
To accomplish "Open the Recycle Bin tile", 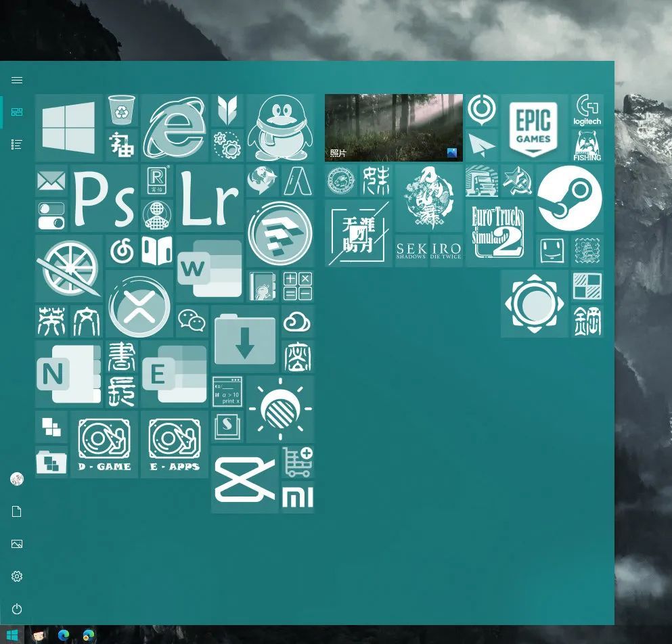I will point(122,110).
